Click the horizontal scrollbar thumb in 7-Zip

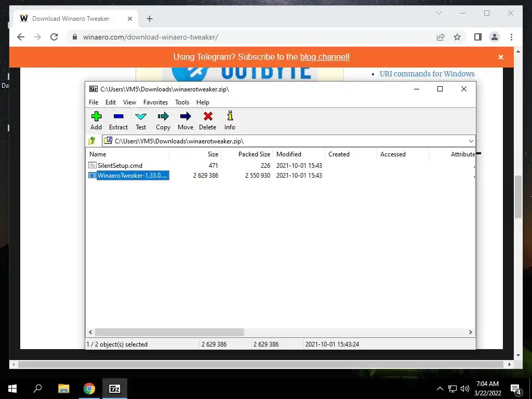169,332
